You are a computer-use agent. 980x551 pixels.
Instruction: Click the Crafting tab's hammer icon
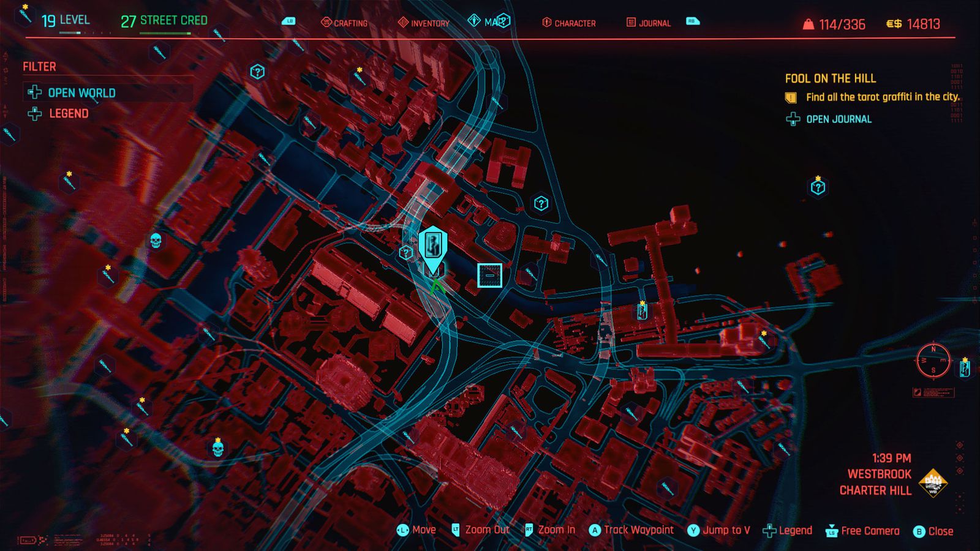pyautogui.click(x=326, y=23)
